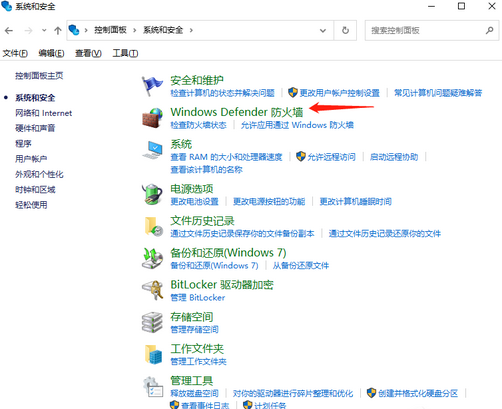Click 常见计算机问题疑难解答 link
Image resolution: width=502 pixels, height=409 pixels.
pos(438,93)
